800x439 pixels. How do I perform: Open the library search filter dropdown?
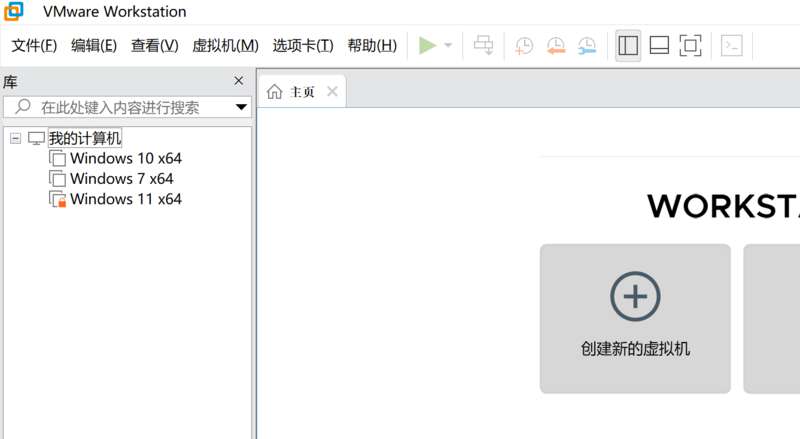click(x=241, y=107)
